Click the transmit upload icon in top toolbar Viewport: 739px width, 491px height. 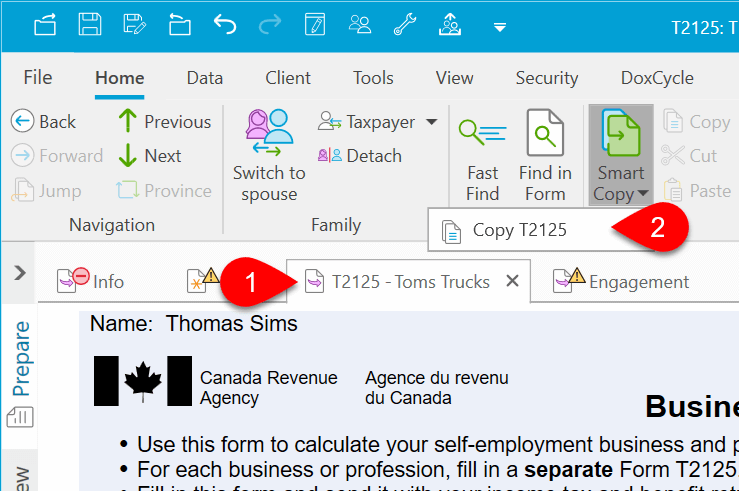point(450,24)
